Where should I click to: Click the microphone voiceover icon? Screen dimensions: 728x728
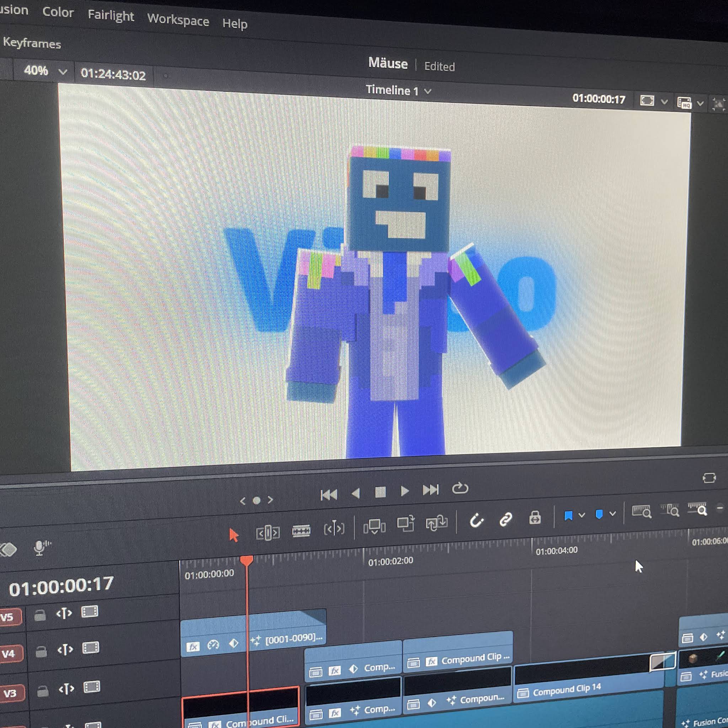[41, 547]
